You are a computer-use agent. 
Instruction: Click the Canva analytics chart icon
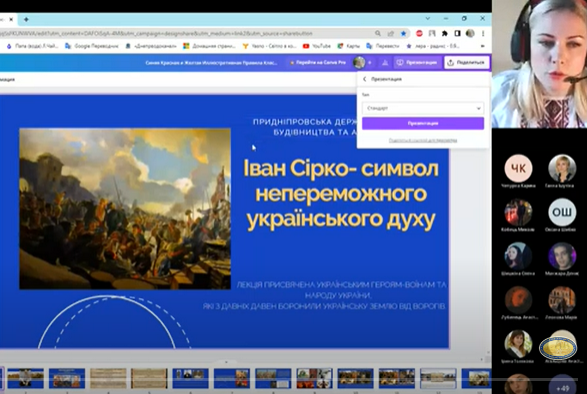tap(385, 63)
